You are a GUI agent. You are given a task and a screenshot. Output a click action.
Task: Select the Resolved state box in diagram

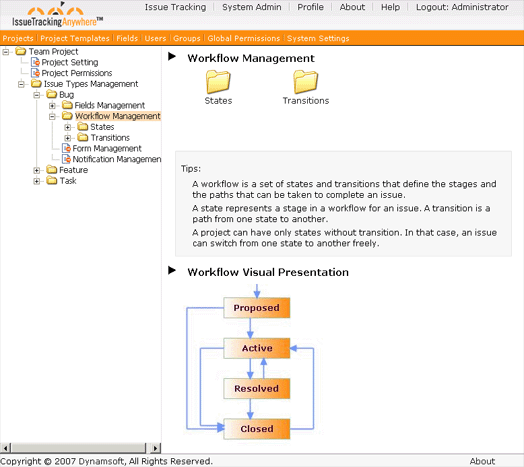pyautogui.click(x=256, y=388)
